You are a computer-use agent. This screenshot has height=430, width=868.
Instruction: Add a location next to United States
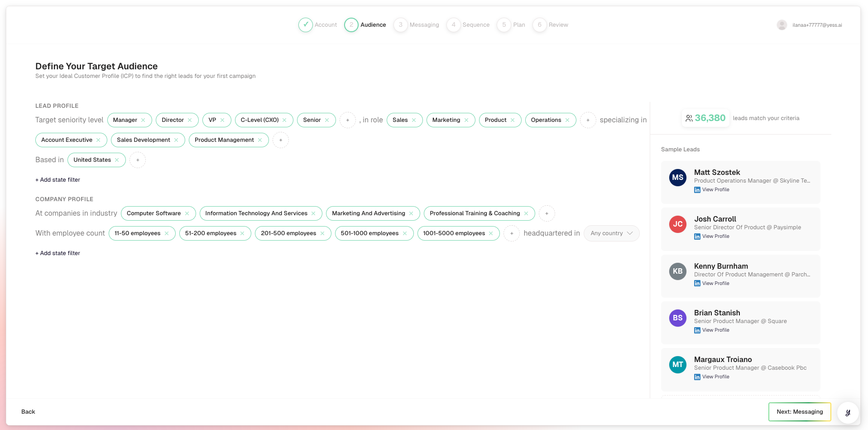pyautogui.click(x=138, y=160)
